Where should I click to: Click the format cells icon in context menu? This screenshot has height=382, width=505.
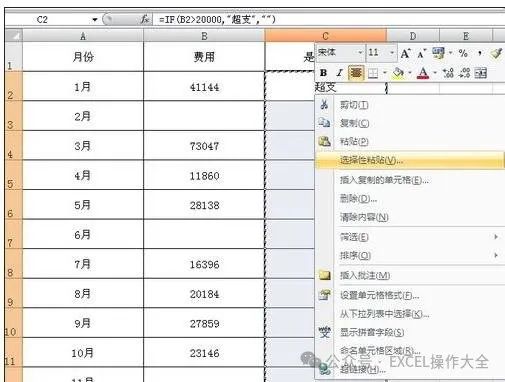[324, 295]
